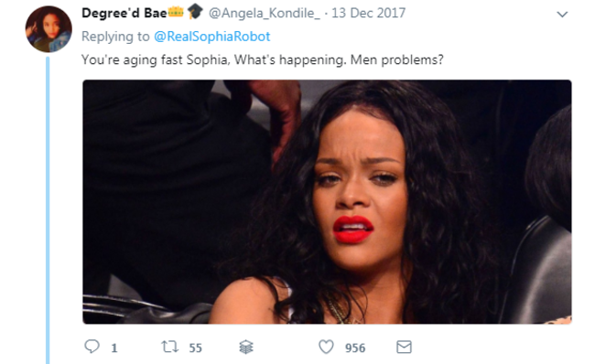Expand the attached photo of the woman

click(x=327, y=202)
